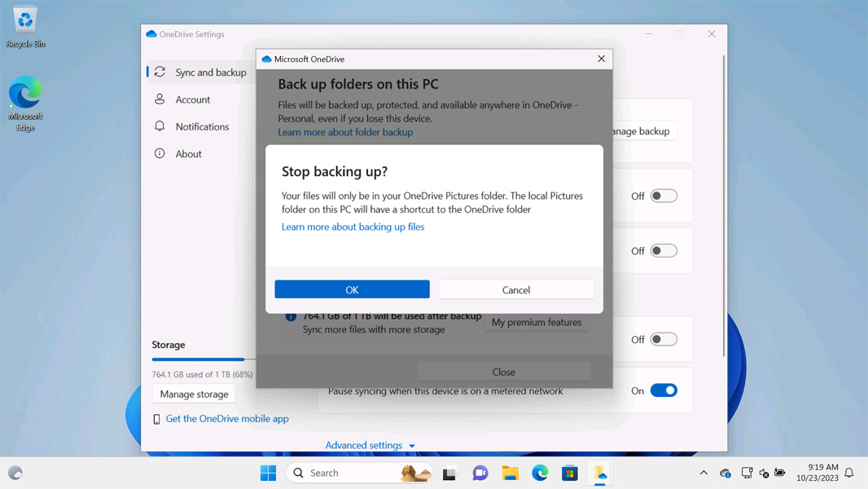The width and height of the screenshot is (868, 489).
Task: Open Get the OneDrive mobile app link
Action: point(226,418)
